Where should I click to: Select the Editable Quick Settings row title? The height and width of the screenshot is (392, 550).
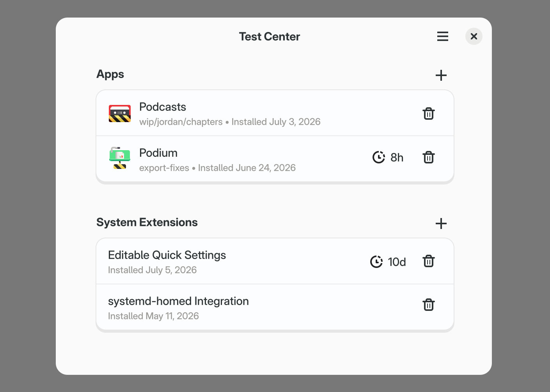pos(167,255)
